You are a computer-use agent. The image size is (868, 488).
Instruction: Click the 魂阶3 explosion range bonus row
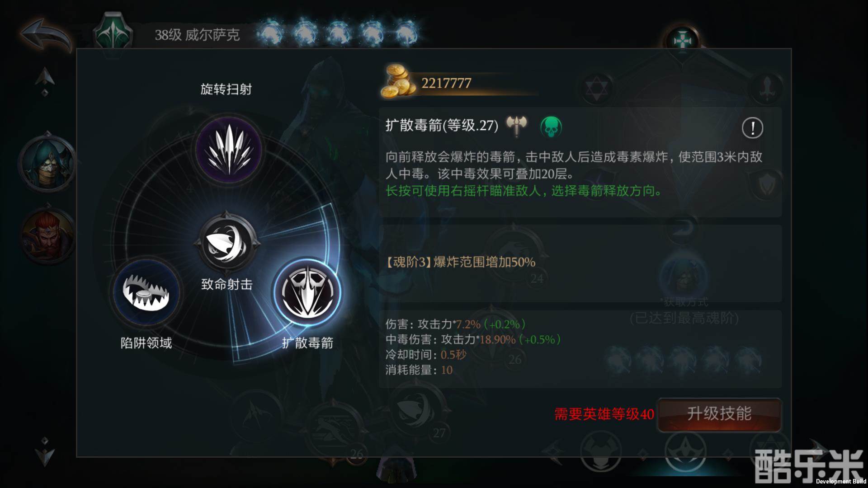(x=580, y=263)
